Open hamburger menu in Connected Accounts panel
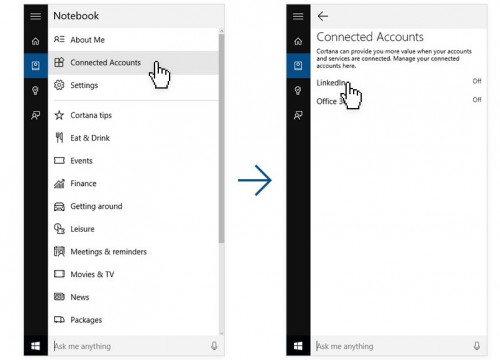The width and height of the screenshot is (500, 360). click(298, 16)
